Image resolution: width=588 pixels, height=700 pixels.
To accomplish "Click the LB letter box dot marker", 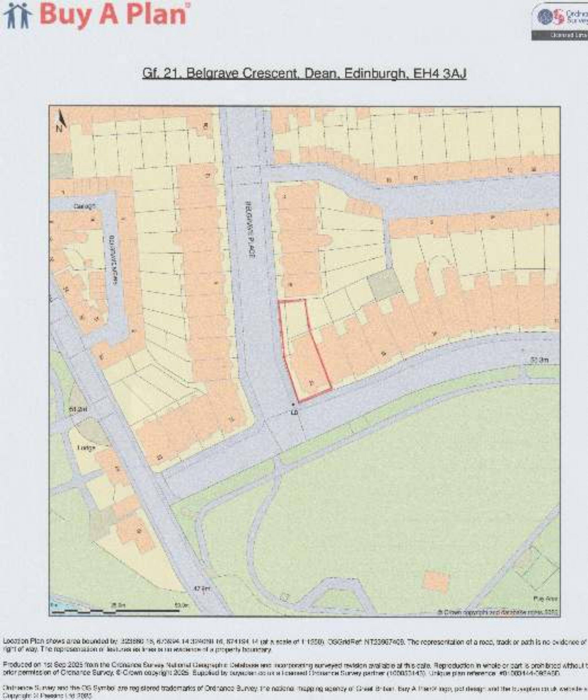I will 293,404.
